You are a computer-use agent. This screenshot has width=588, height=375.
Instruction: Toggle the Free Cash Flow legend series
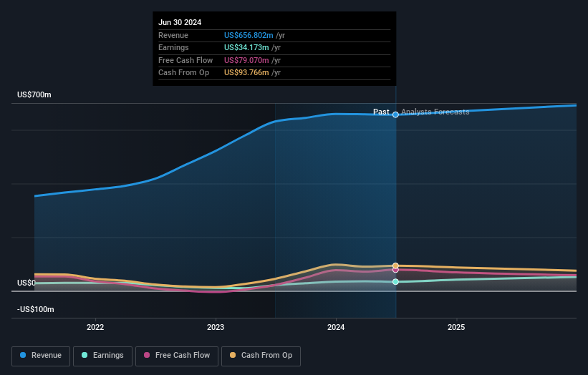177,356
